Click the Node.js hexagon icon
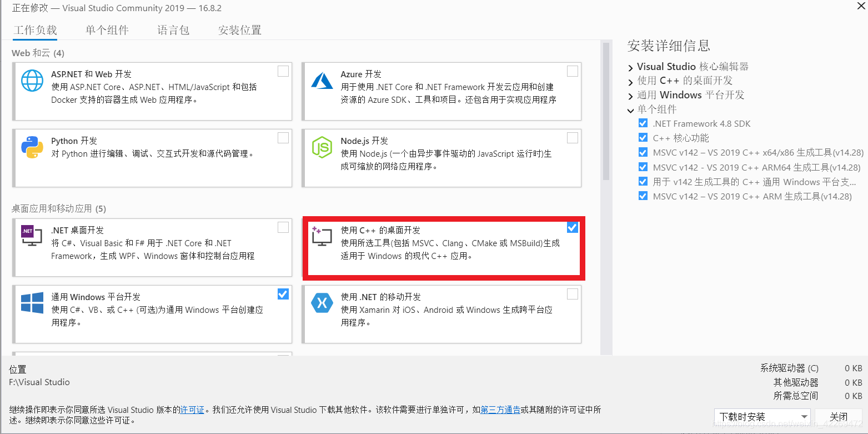The image size is (868, 434). coord(322,147)
